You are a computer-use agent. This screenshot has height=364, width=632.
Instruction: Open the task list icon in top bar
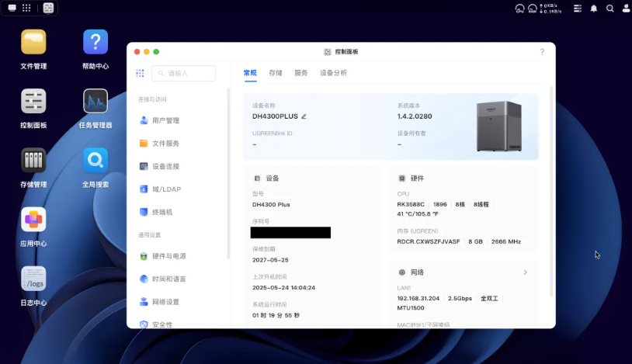coord(578,9)
